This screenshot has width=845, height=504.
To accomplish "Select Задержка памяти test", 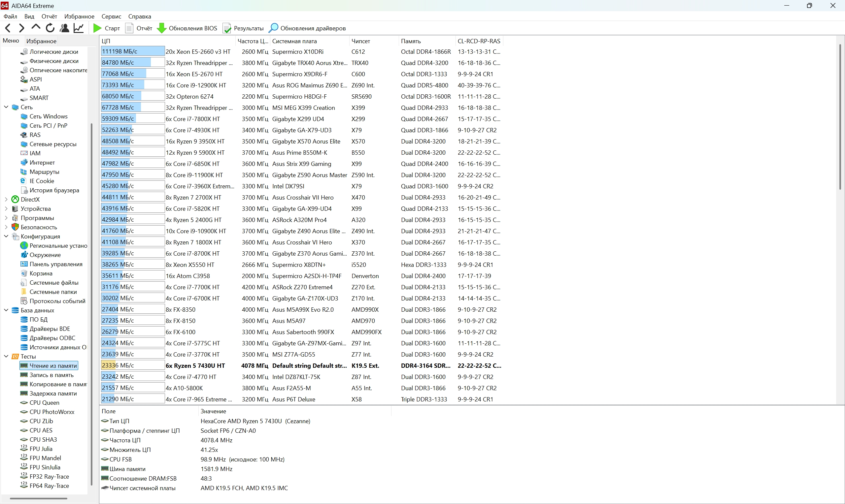I will [53, 393].
